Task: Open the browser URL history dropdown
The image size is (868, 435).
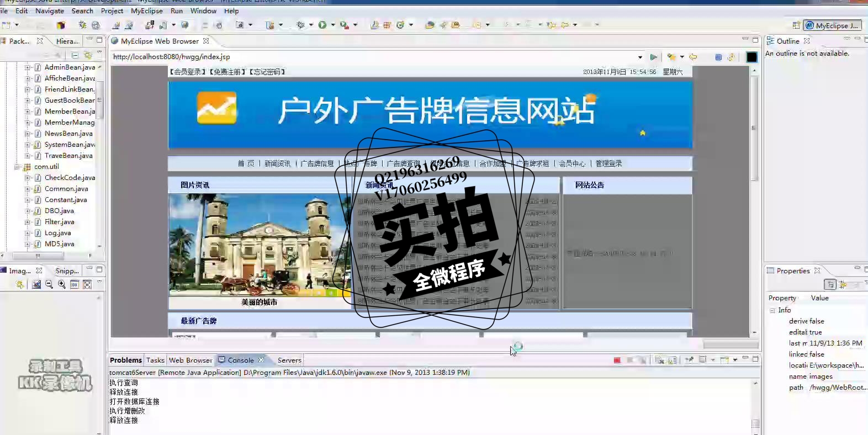Action: tap(640, 57)
